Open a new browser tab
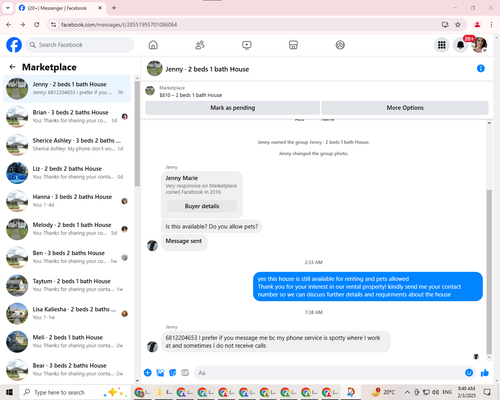500x400 pixels. [x=114, y=8]
